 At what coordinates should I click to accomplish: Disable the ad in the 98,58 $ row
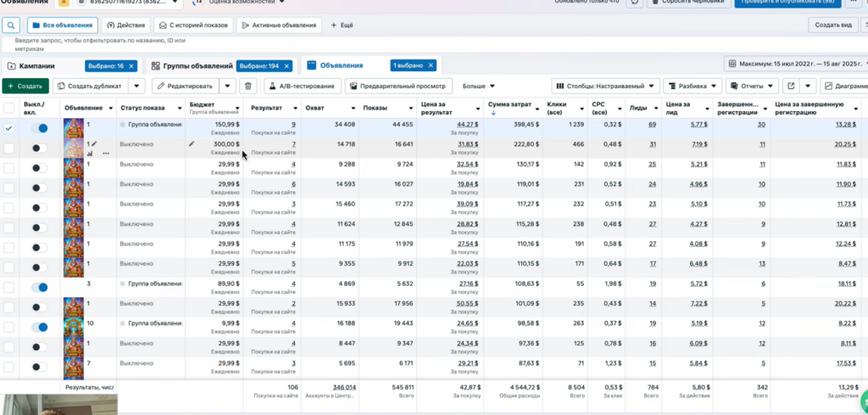point(39,328)
